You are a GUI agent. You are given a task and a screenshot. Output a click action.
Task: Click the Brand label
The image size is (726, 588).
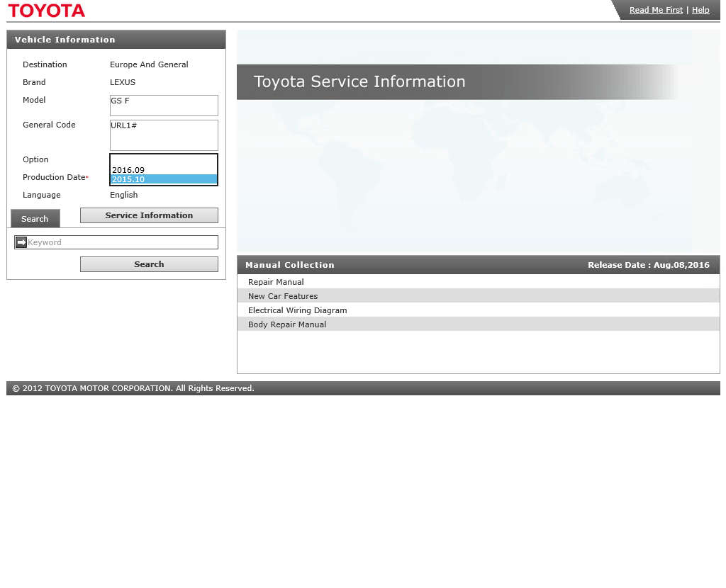tap(34, 82)
